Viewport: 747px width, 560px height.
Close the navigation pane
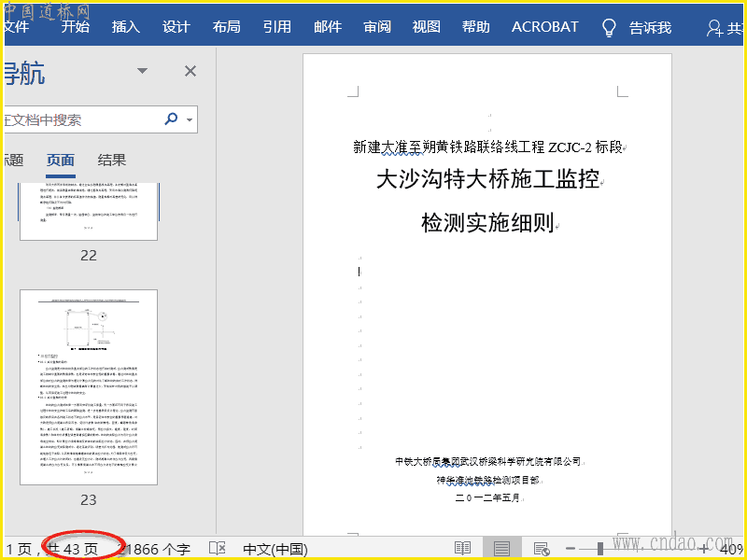click(x=190, y=71)
